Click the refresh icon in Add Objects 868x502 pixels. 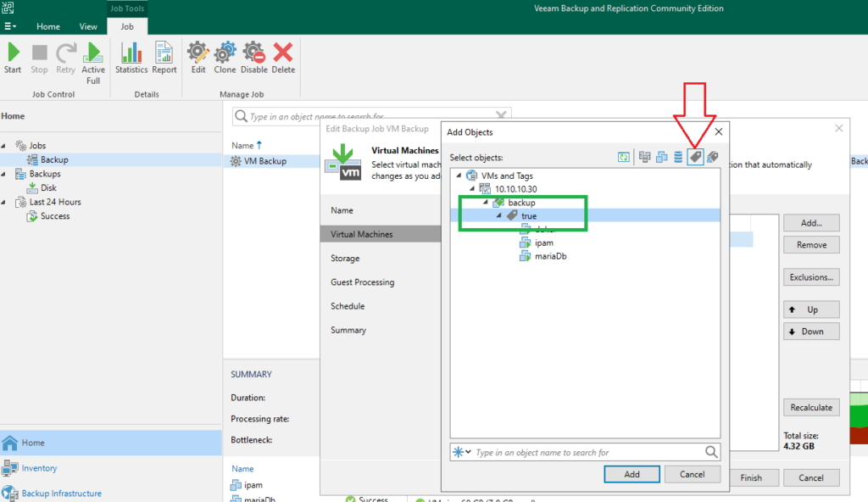tap(623, 158)
